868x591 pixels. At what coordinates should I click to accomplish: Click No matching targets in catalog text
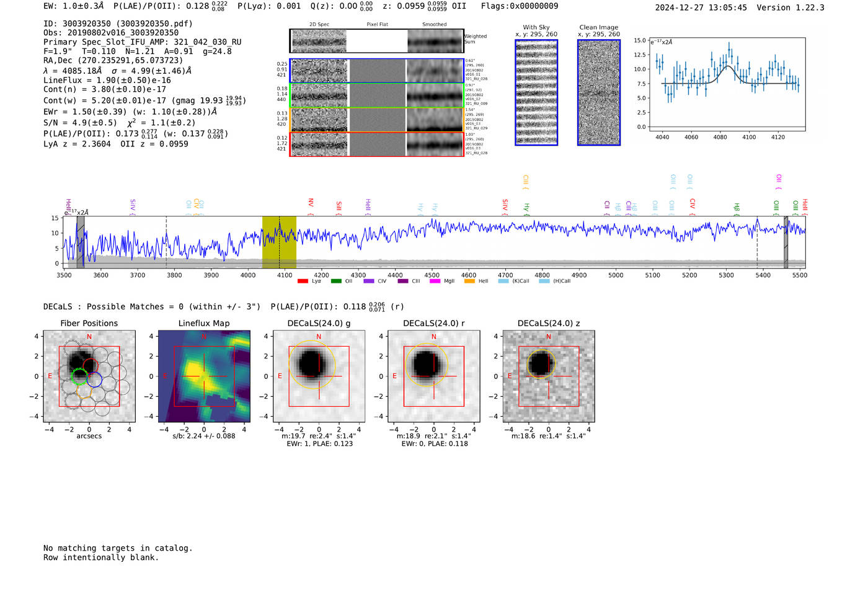click(x=118, y=548)
